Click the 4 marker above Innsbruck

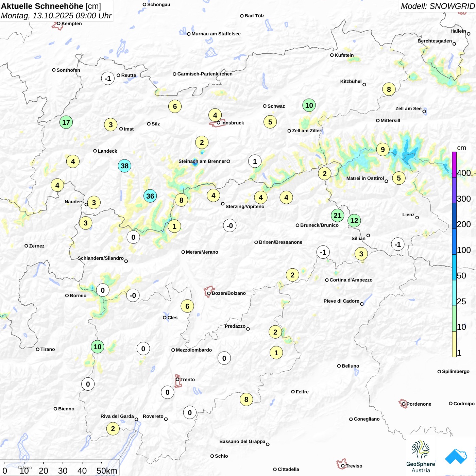tap(215, 115)
